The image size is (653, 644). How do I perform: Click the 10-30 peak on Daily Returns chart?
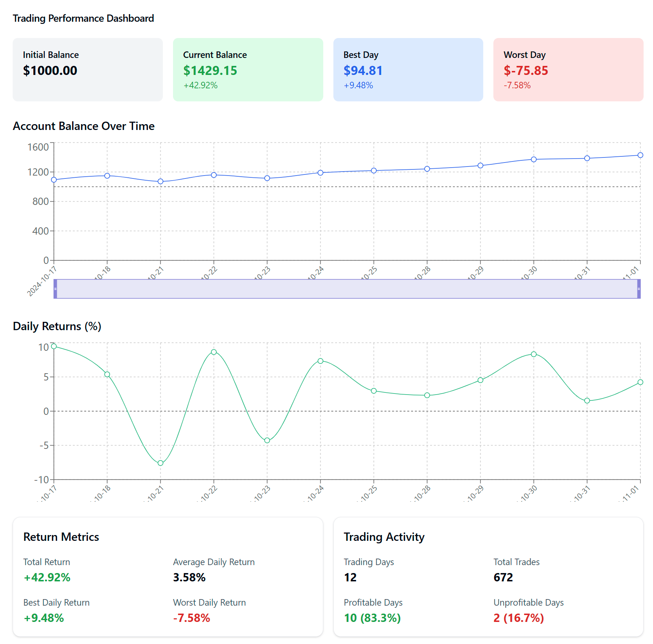[534, 354]
